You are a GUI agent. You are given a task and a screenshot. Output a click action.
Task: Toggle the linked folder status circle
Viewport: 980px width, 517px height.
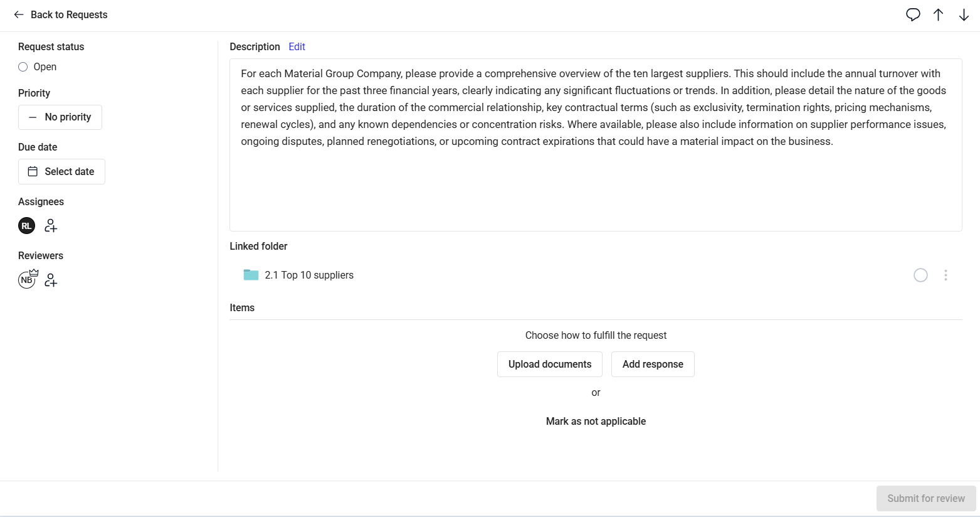[920, 275]
